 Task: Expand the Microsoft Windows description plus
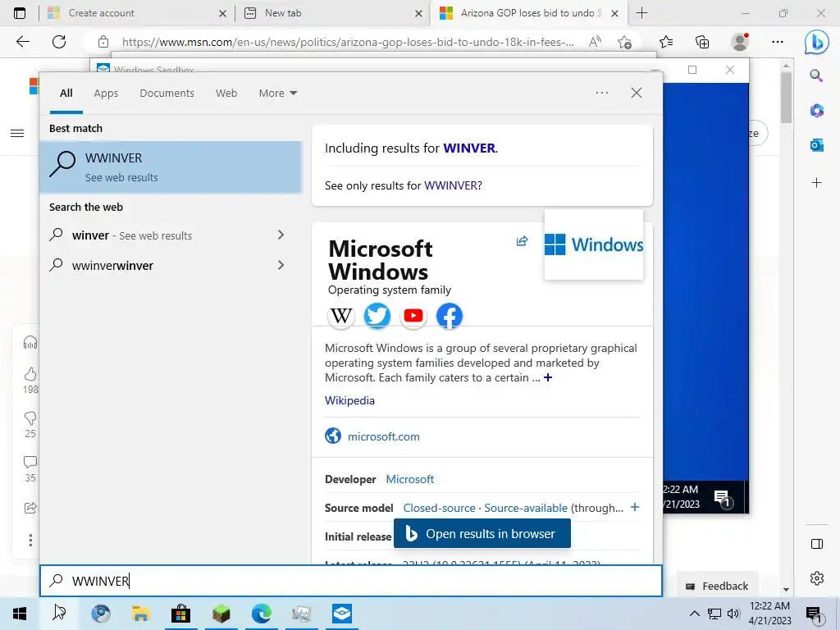point(548,377)
